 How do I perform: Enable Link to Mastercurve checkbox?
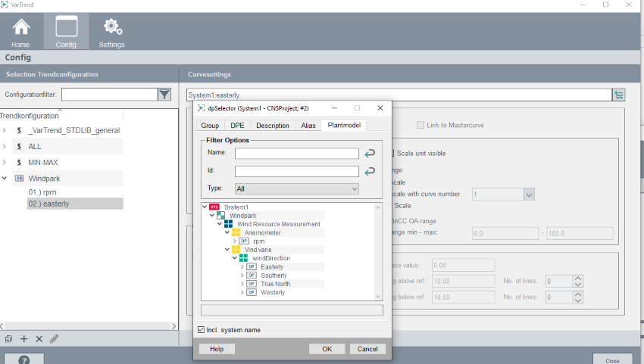coord(420,125)
